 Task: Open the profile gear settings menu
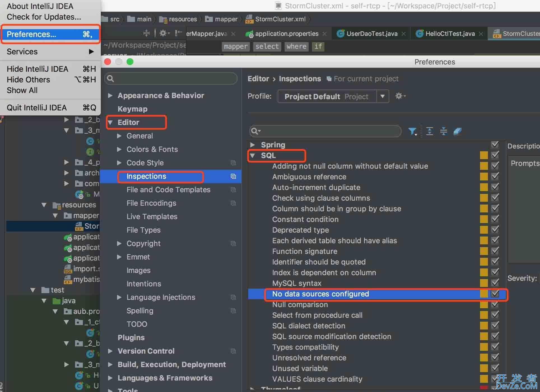click(400, 96)
